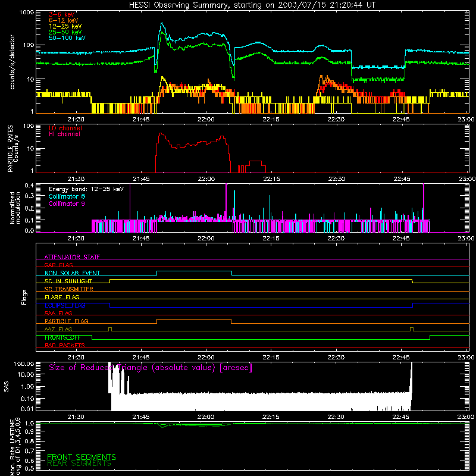Click the ECLIPSE FLAG label
The height and width of the screenshot is (476, 476).
pyautogui.click(x=65, y=305)
